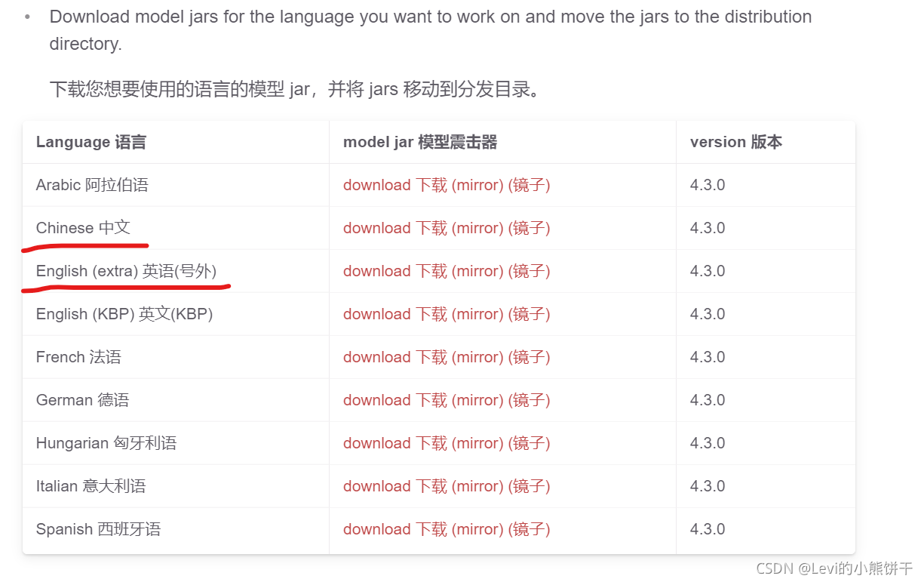Click version 4.3.0 in the Hungarian row
The image size is (924, 582).
pyautogui.click(x=708, y=443)
